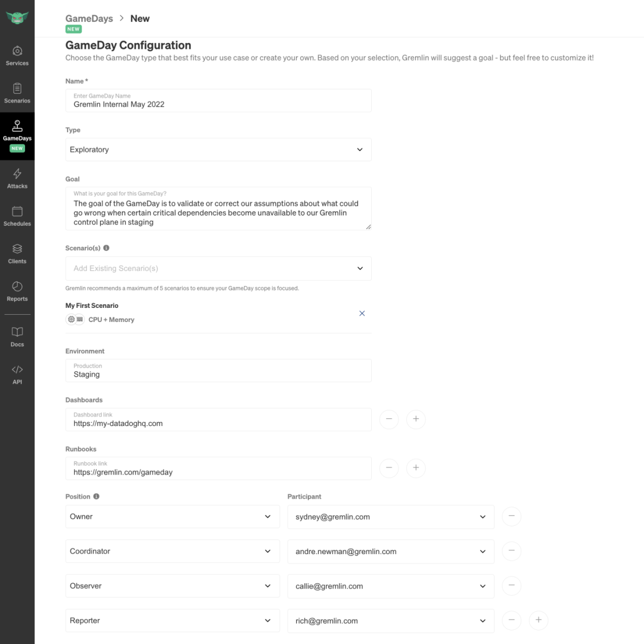
Task: Open Scenarios in the sidebar
Action: (17, 94)
